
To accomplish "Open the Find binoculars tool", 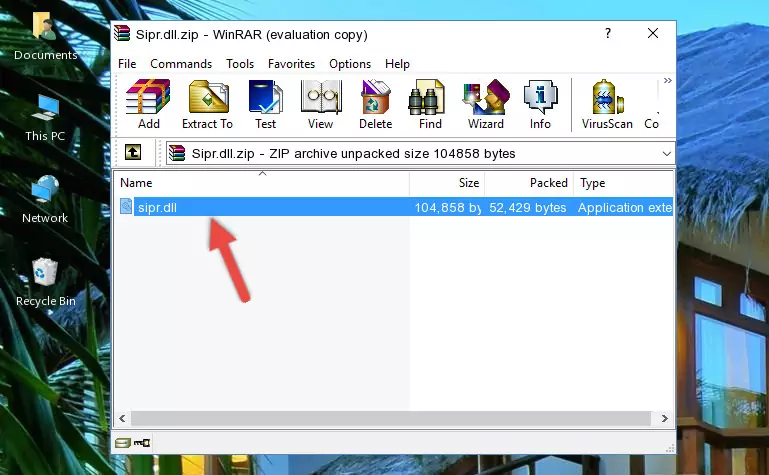I will point(430,104).
